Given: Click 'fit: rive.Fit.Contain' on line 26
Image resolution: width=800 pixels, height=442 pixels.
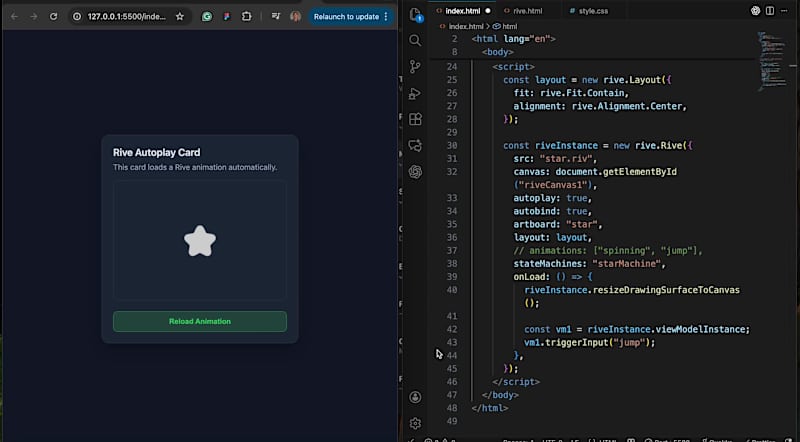Looking at the screenshot, I should point(571,93).
